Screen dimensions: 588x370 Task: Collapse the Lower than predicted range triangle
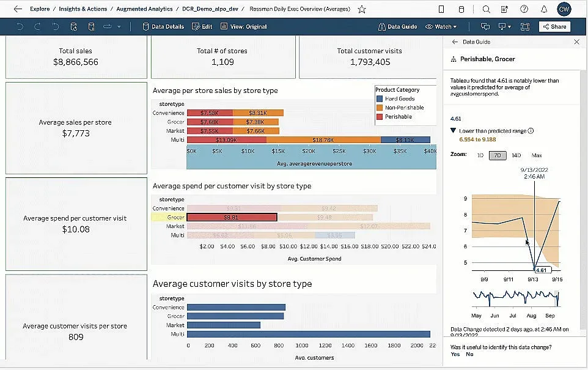pyautogui.click(x=453, y=131)
